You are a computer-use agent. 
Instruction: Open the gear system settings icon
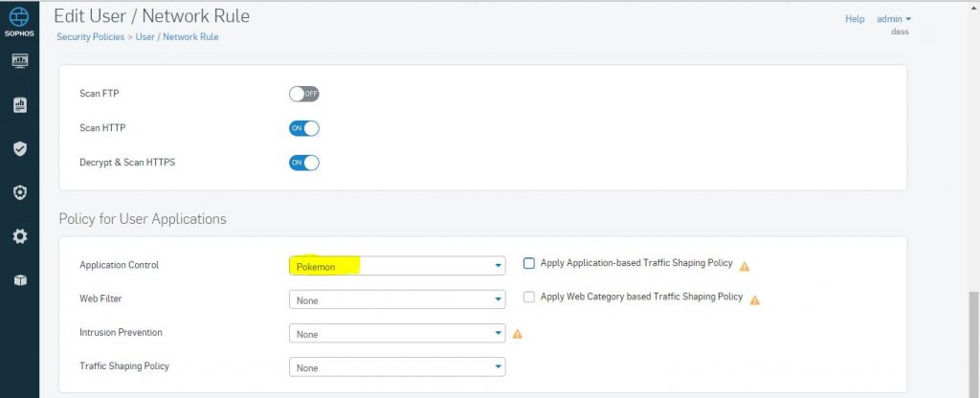click(x=20, y=236)
